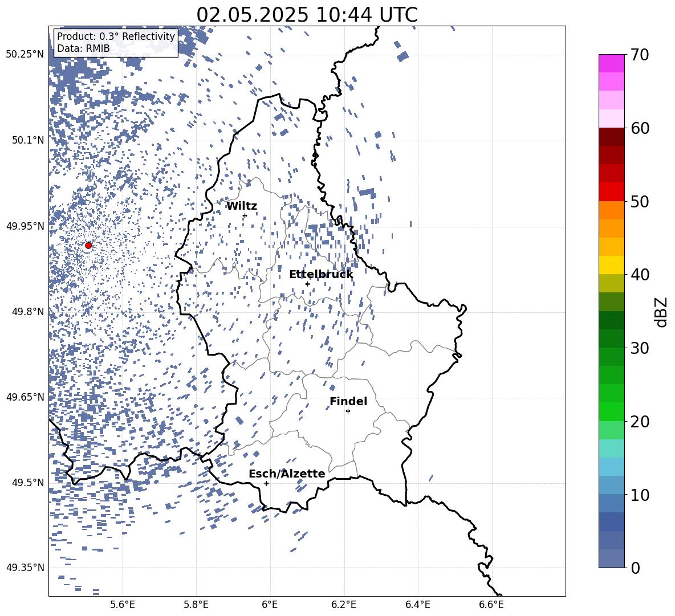
Task: Click the magenta band at top of colorbar
Action: point(611,63)
